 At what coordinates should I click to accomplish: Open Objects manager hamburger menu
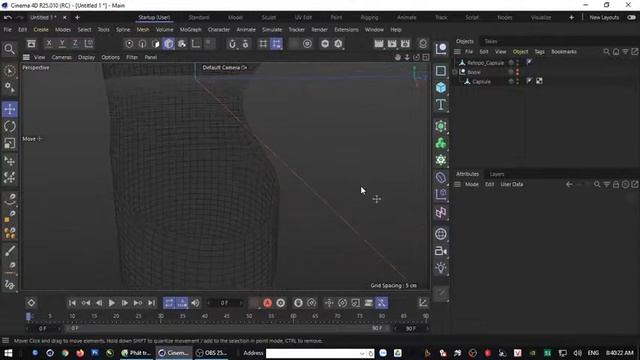[458, 51]
